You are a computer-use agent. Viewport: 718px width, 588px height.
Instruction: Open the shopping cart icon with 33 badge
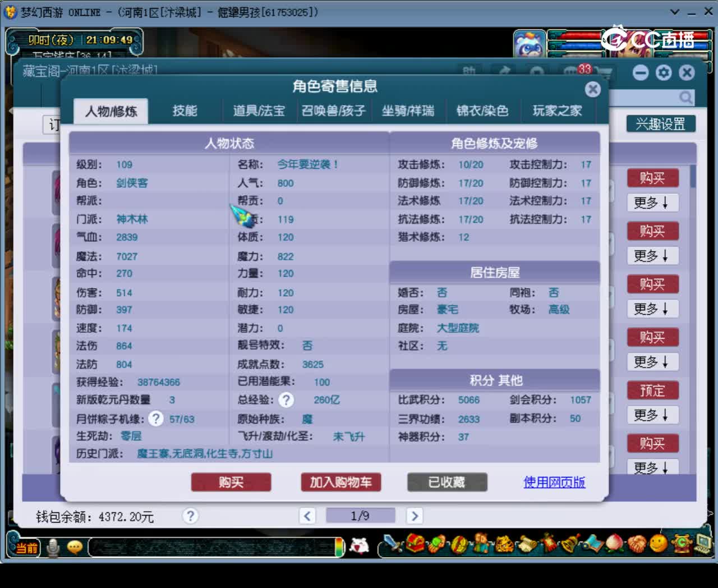pos(603,72)
